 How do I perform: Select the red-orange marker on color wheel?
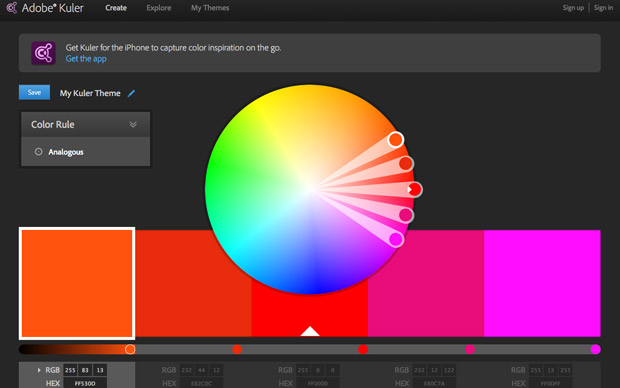[406, 163]
